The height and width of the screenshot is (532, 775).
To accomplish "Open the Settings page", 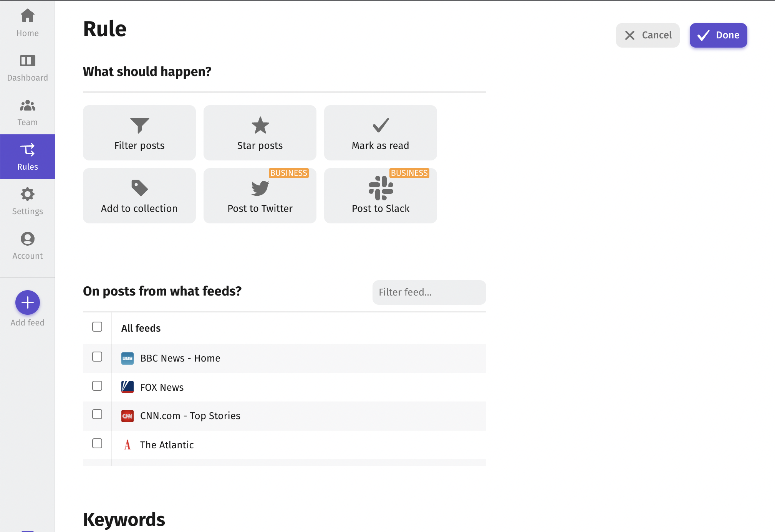I will click(x=27, y=201).
